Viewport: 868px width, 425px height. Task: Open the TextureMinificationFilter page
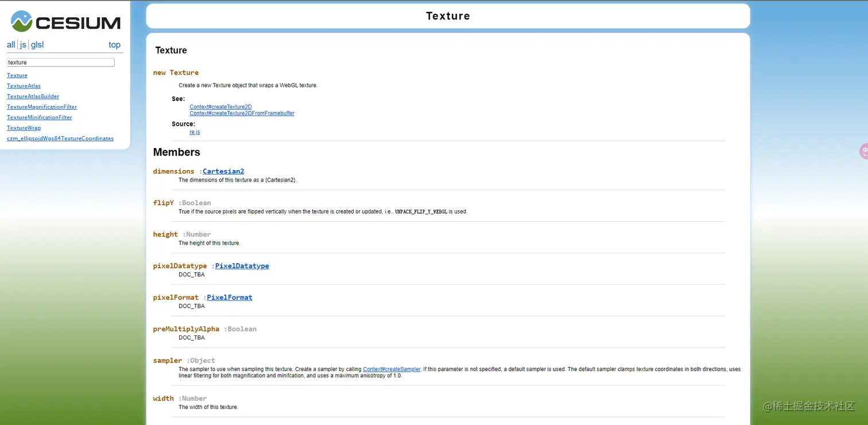pos(39,117)
